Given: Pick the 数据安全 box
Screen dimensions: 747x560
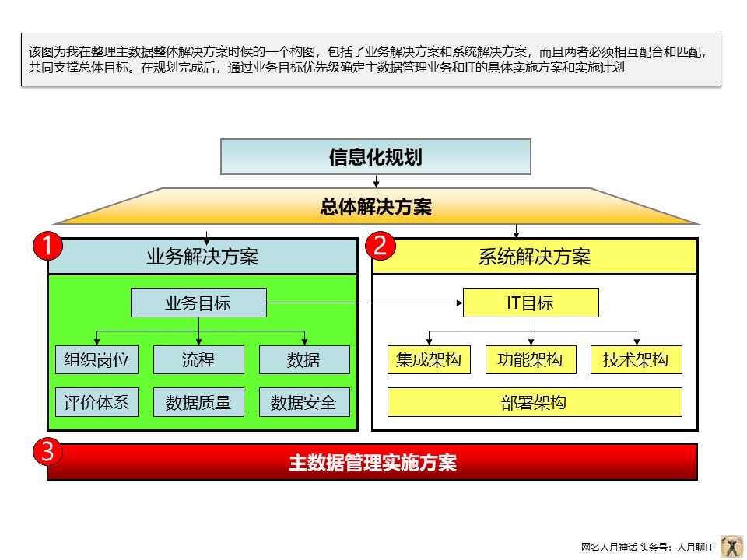Looking at the screenshot, I should (x=303, y=402).
